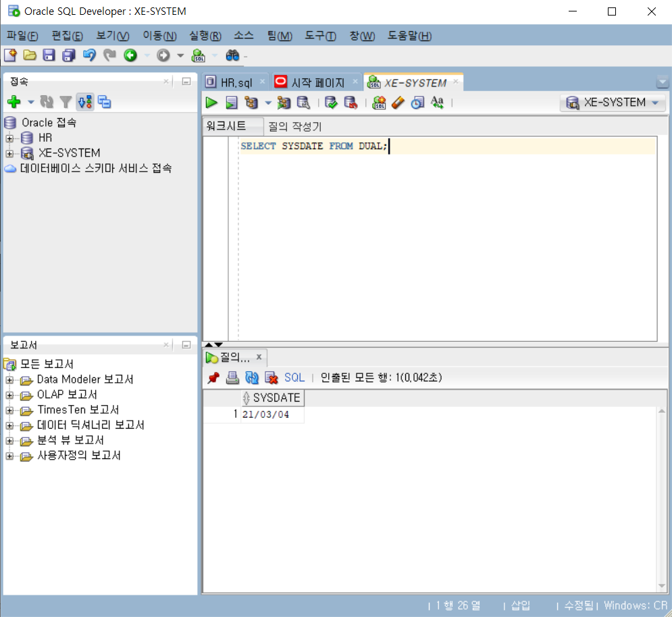Select 모든 보고서 tree root
Image resolution: width=672 pixels, height=617 pixels.
[47, 365]
